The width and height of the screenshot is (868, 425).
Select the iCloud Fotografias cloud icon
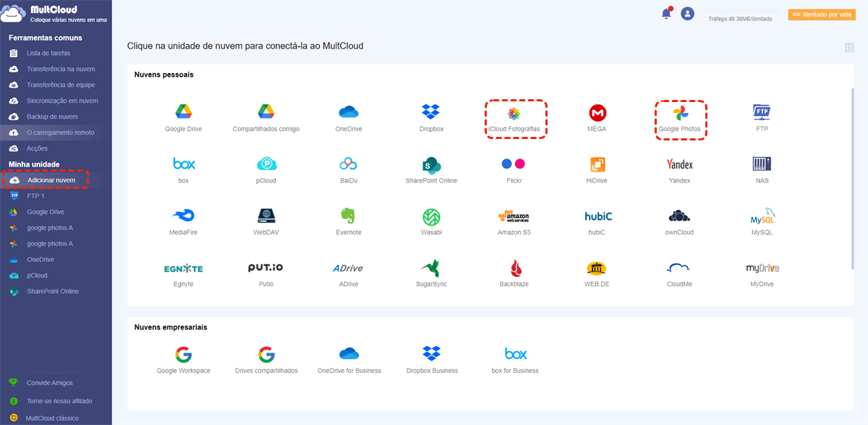[x=514, y=114]
